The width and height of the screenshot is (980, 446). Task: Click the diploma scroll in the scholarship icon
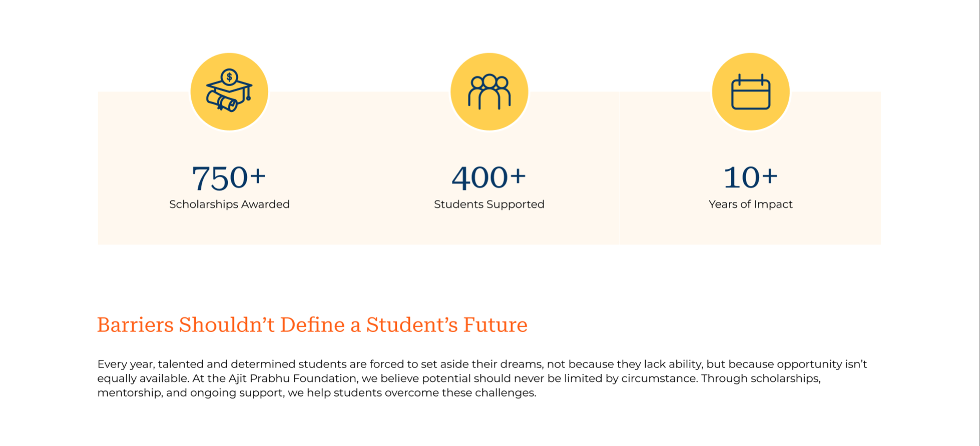[222, 102]
